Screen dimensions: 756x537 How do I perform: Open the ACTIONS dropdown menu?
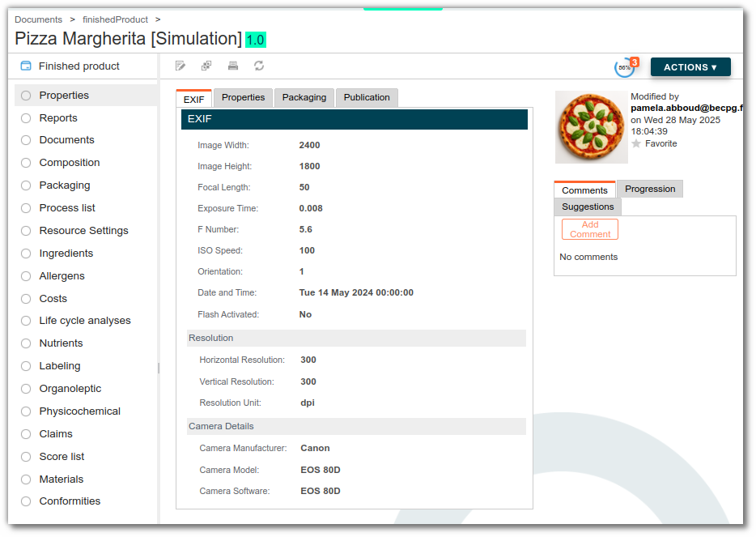click(x=690, y=67)
